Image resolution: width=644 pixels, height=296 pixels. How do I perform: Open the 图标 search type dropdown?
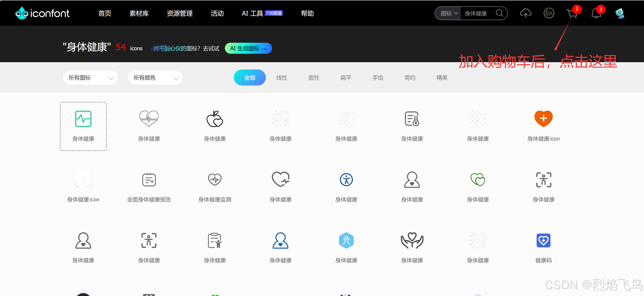tap(449, 13)
